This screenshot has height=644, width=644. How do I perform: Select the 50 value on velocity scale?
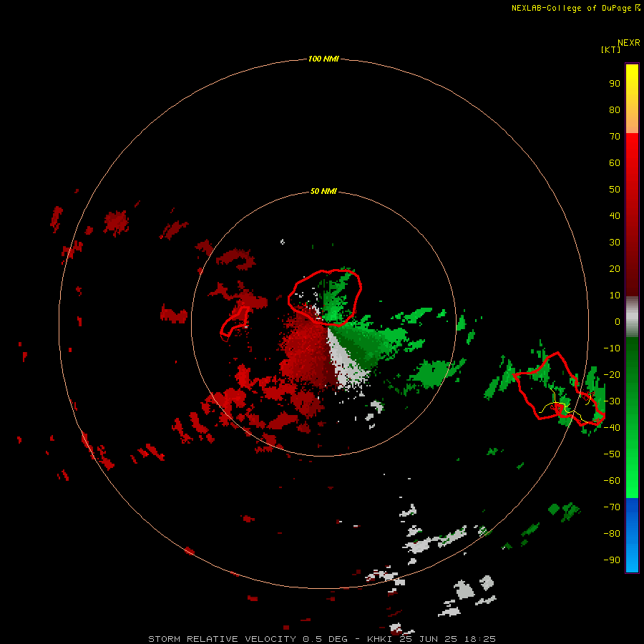click(615, 190)
